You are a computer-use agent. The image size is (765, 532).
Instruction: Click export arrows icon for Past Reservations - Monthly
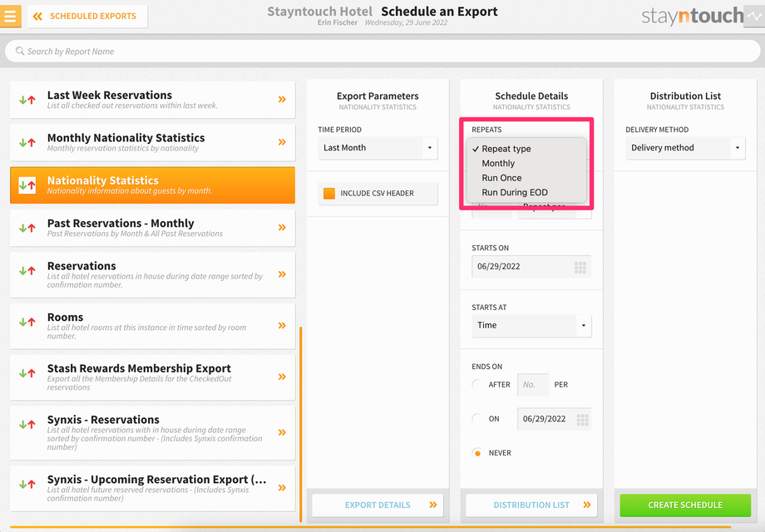tap(27, 228)
